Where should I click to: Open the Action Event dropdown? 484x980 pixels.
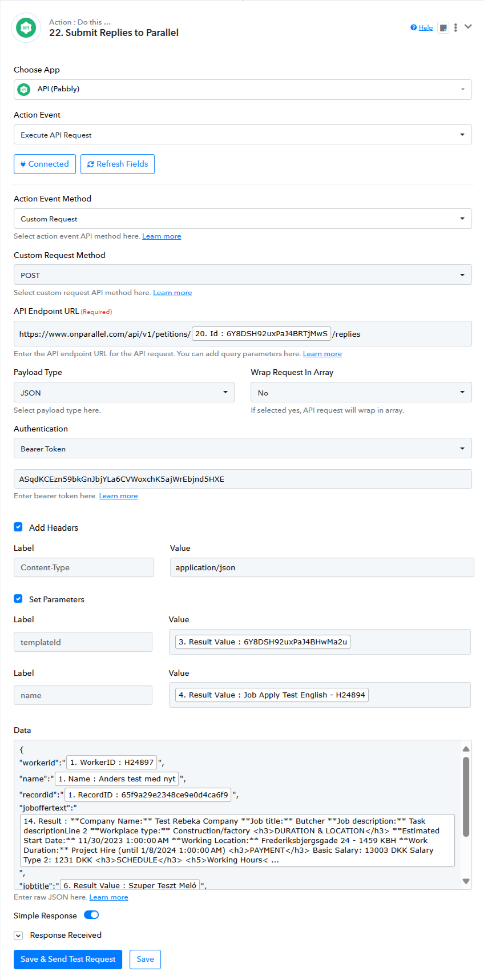[x=243, y=135]
